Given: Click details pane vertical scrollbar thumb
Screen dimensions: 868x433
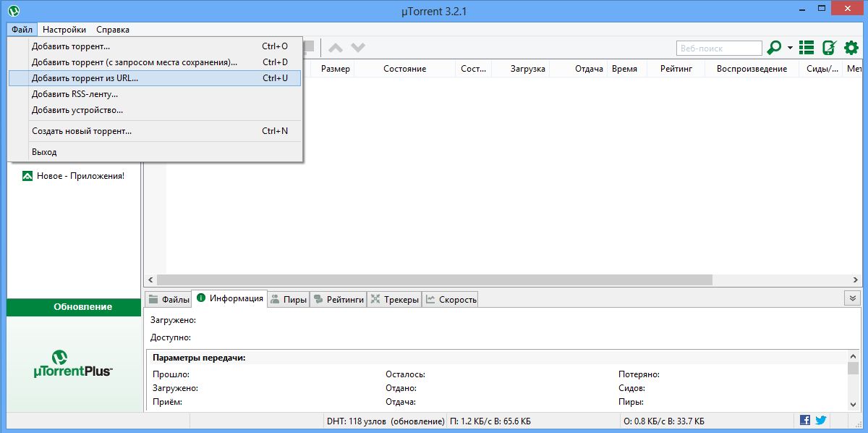Looking at the screenshot, I should pos(854,369).
